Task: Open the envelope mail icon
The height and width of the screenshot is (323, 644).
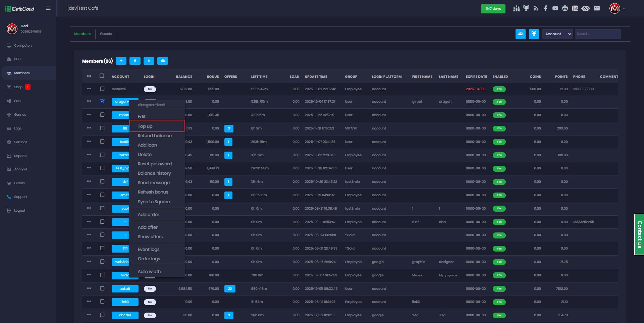Action: [x=597, y=8]
